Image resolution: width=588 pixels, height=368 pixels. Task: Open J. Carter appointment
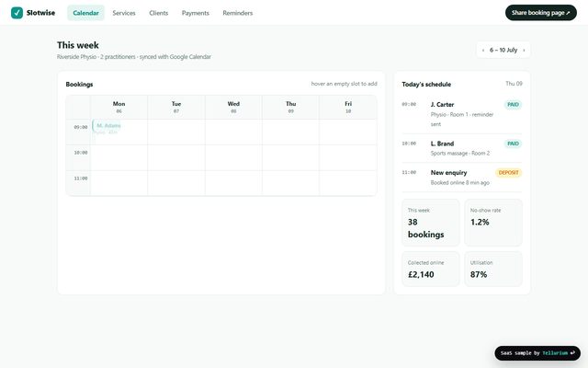461,114
